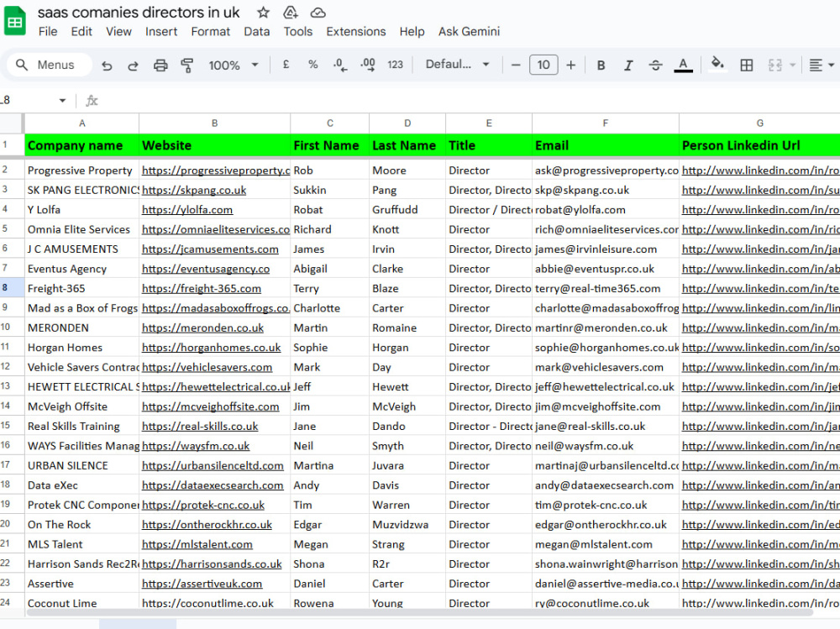
Task: Open fill color picker
Action: 717,65
